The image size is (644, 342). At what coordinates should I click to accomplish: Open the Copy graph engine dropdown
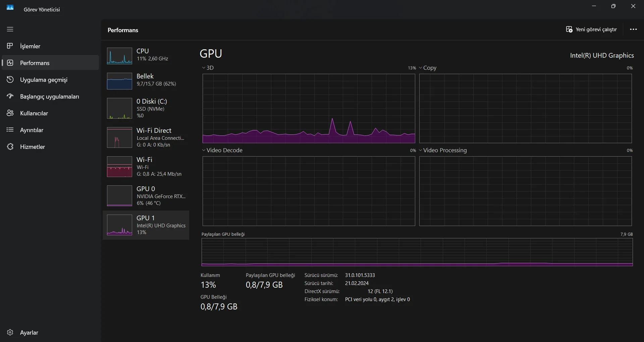coord(421,68)
